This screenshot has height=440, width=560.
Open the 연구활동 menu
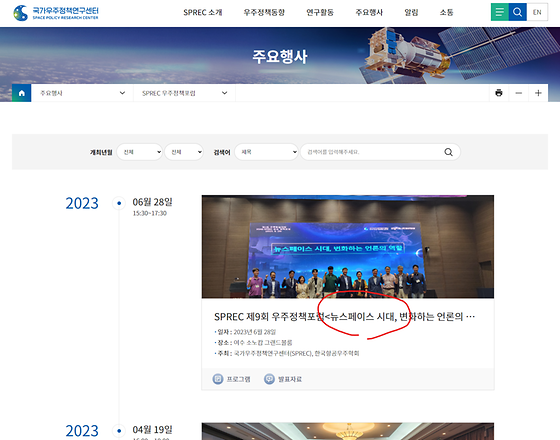320,12
